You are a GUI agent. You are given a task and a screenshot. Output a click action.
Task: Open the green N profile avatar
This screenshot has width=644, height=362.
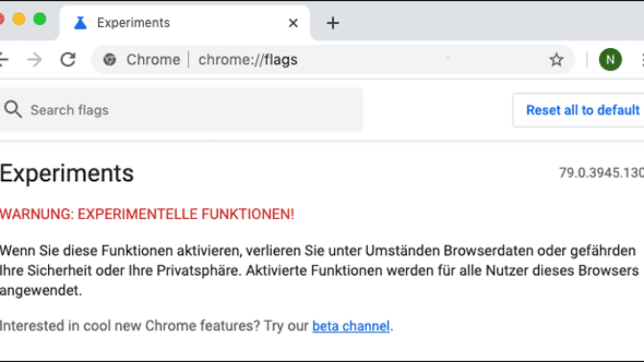click(610, 60)
